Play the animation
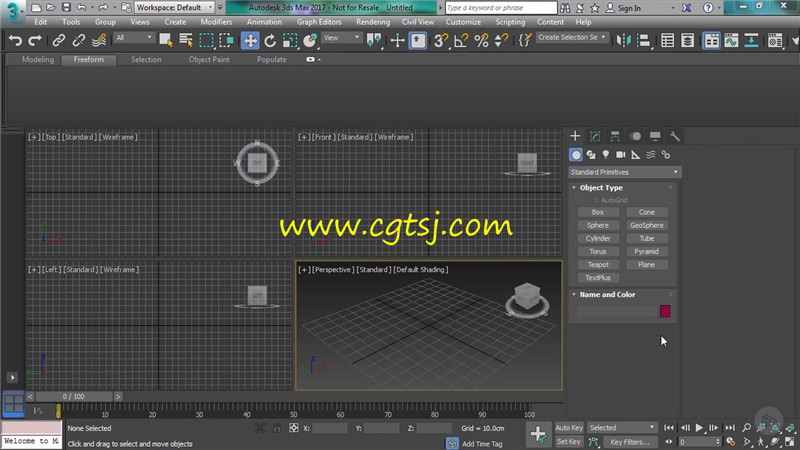800x450 pixels. [x=699, y=428]
